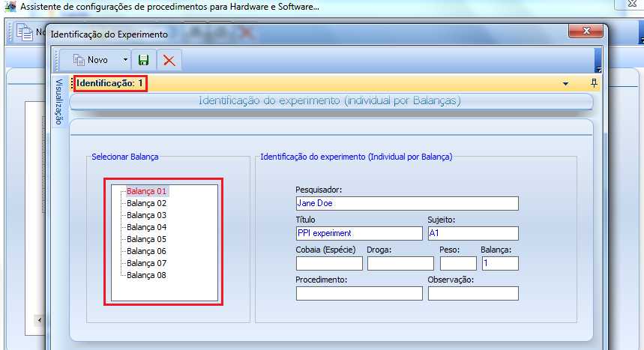Select Balança 04 in the tree

coord(146,227)
